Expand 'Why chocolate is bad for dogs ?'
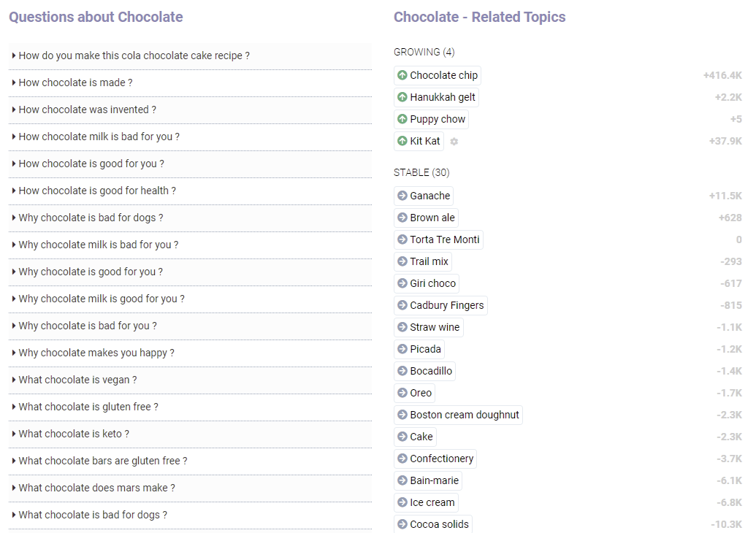 coord(190,218)
